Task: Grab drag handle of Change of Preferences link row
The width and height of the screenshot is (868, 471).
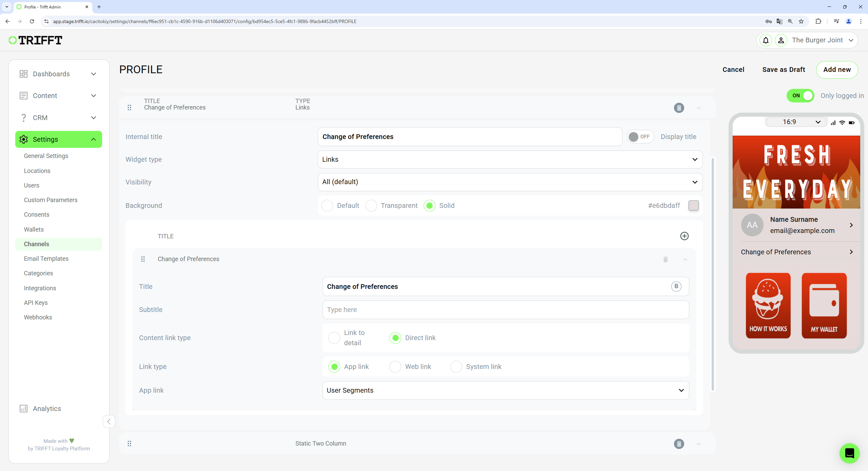Action: coord(143,259)
